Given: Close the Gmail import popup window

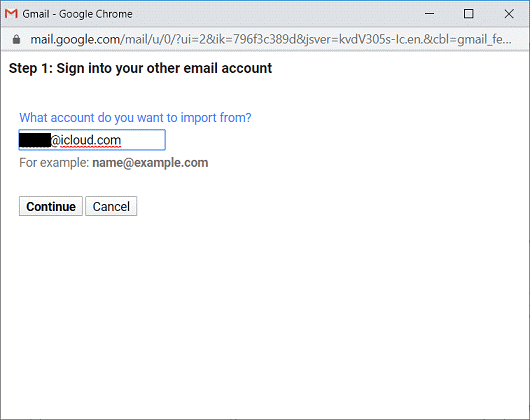Looking at the screenshot, I should point(509,14).
